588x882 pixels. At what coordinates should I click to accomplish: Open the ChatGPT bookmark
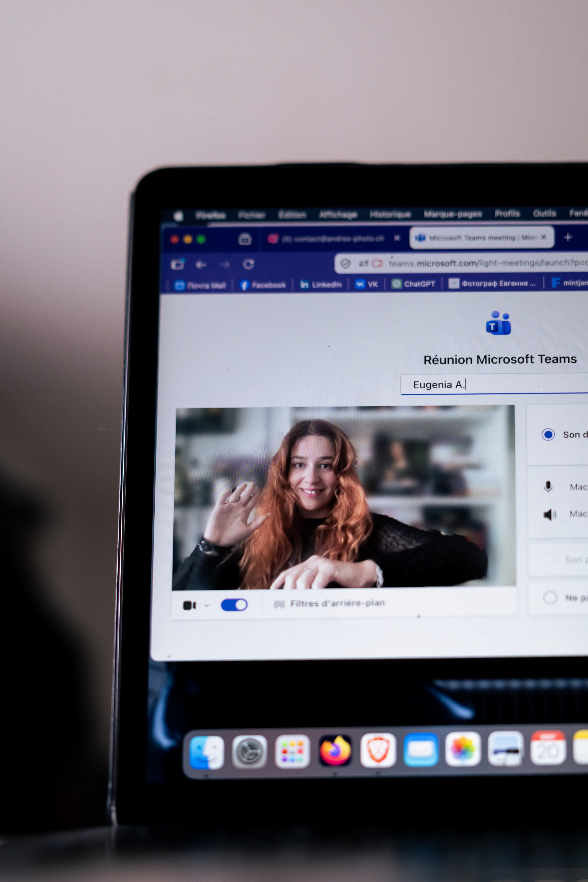pyautogui.click(x=413, y=284)
